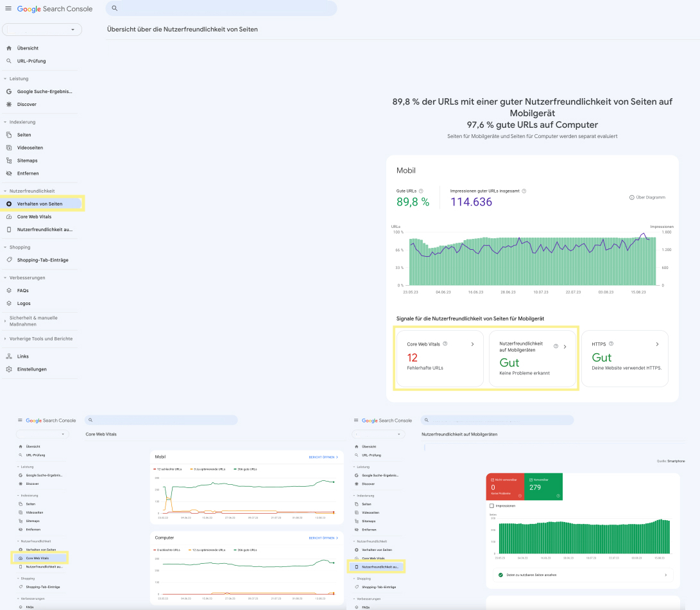700x610 pixels.
Task: Click Seiten pages icon on overview page
Action: click(x=9, y=134)
